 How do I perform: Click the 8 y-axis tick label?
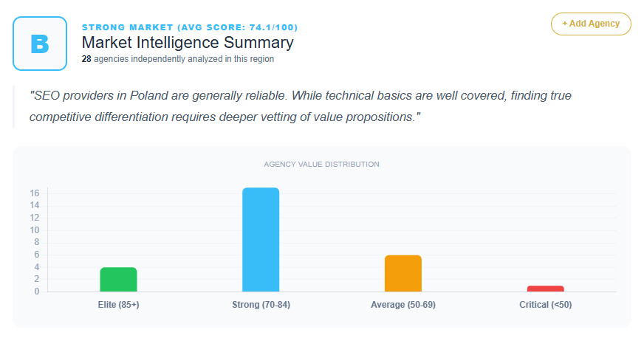point(37,242)
